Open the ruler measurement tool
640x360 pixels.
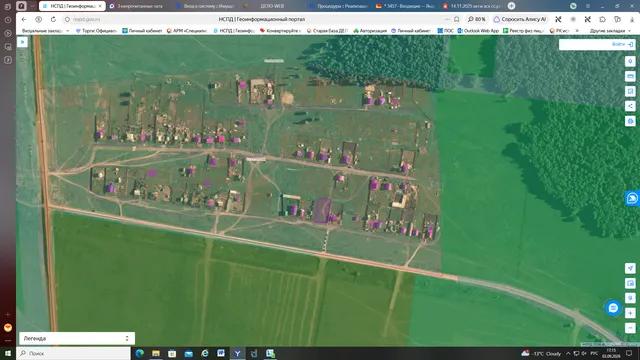[x=630, y=76]
